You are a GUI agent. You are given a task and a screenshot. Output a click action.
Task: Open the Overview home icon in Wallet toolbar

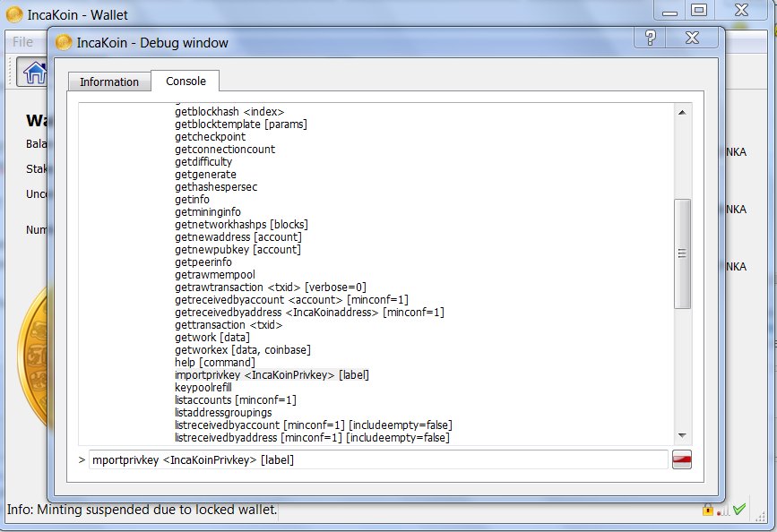(35, 73)
